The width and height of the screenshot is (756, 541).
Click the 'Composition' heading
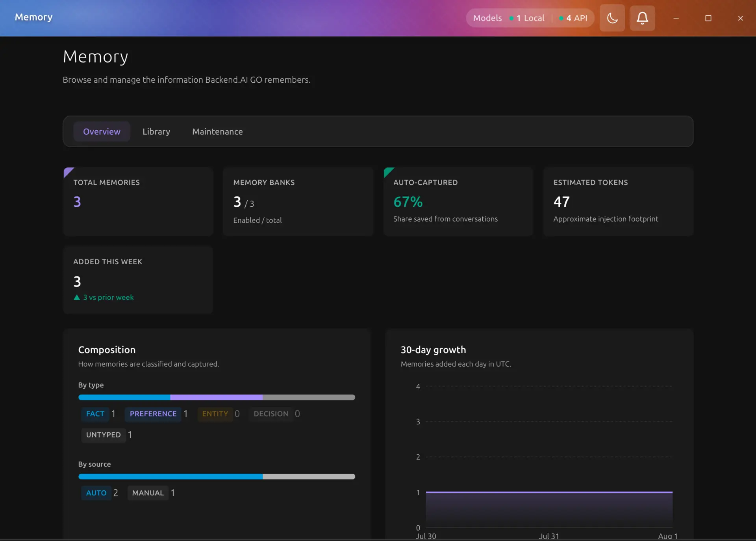(107, 350)
